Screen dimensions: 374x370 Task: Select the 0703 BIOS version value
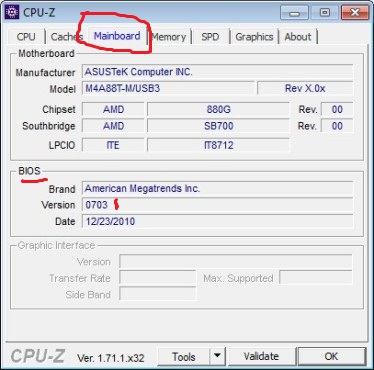click(x=218, y=205)
